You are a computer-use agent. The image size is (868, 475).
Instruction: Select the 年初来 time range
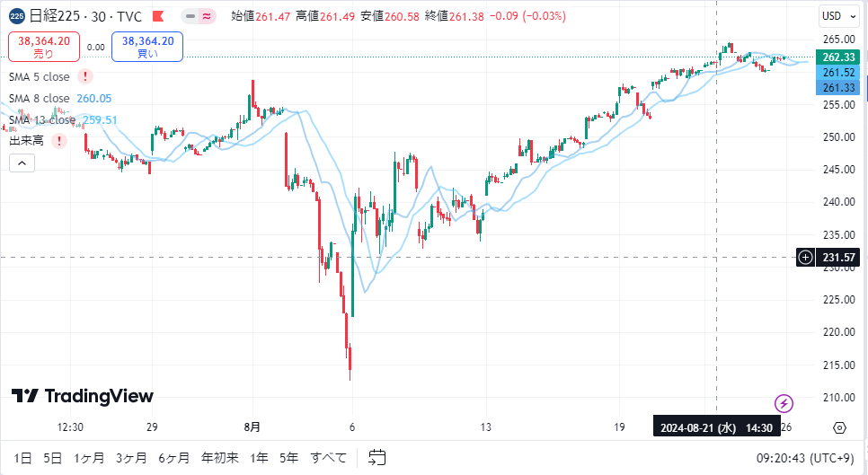click(220, 458)
